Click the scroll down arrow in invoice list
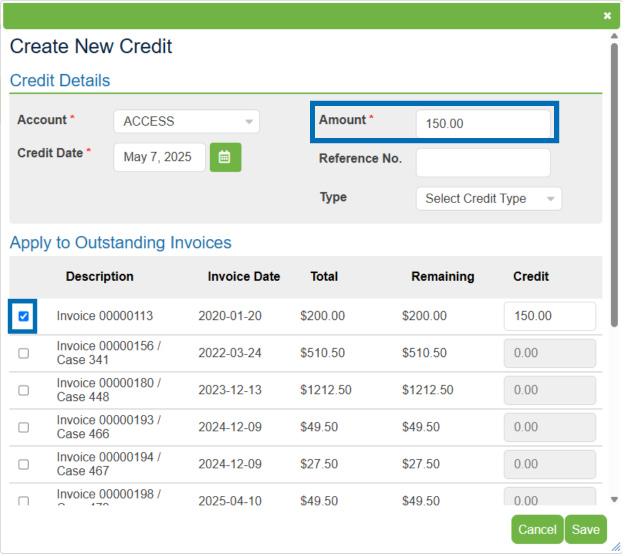The height and width of the screenshot is (556, 625). 614,499
